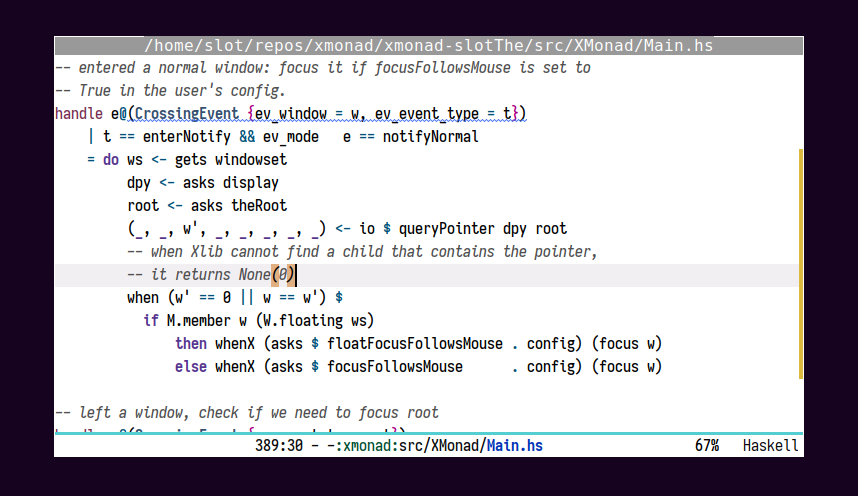
Task: Click the yellow scrollbar thumb on right edge
Action: coord(801,264)
